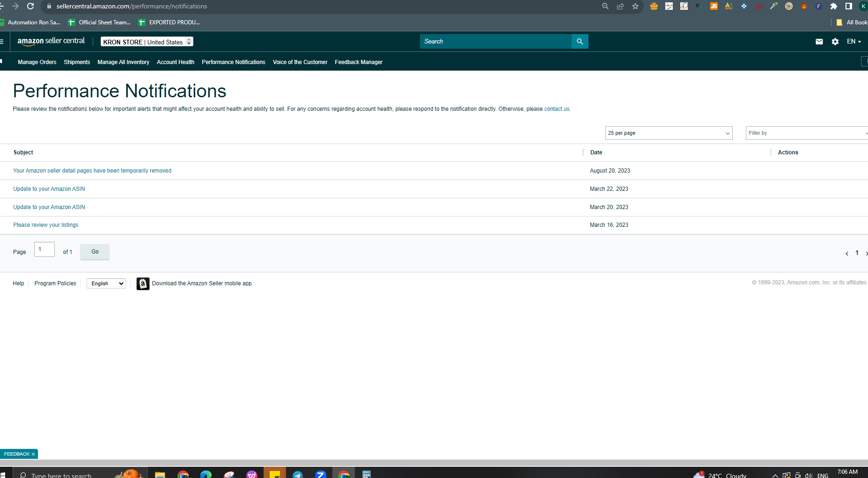Open the volume control in system tray
The height and width of the screenshot is (478, 868).
pyautogui.click(x=809, y=476)
